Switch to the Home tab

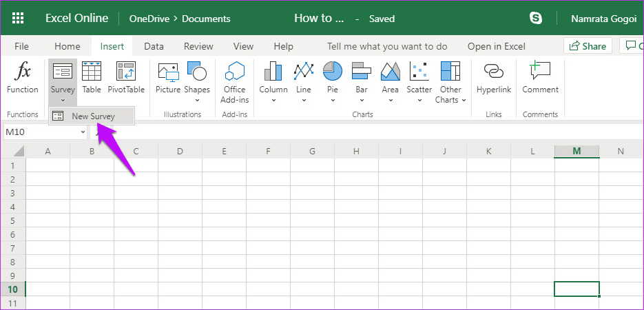[67, 46]
